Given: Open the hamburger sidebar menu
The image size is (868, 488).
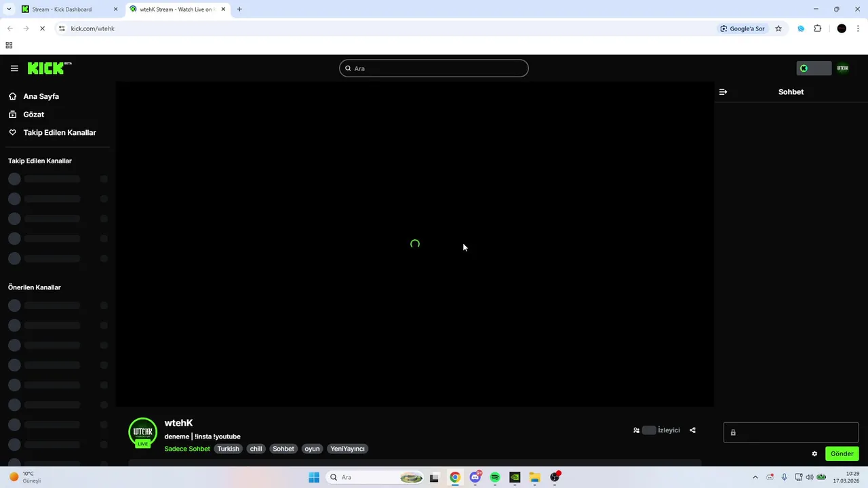Looking at the screenshot, I should click(14, 68).
